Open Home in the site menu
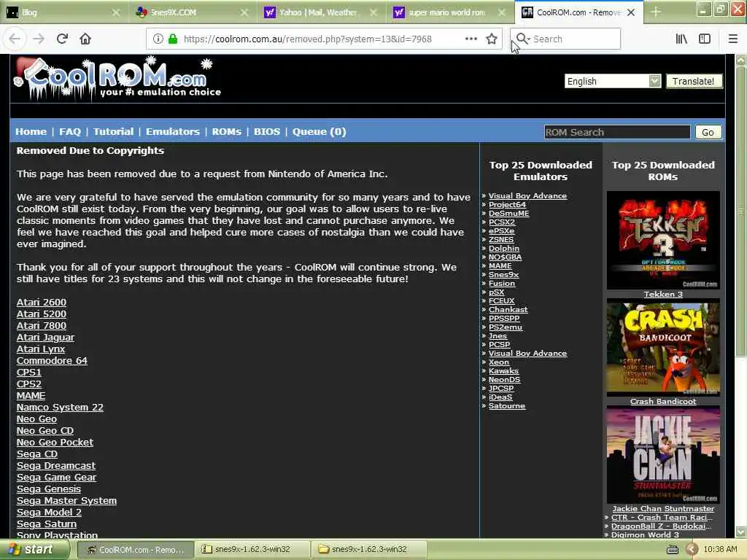 (x=31, y=132)
